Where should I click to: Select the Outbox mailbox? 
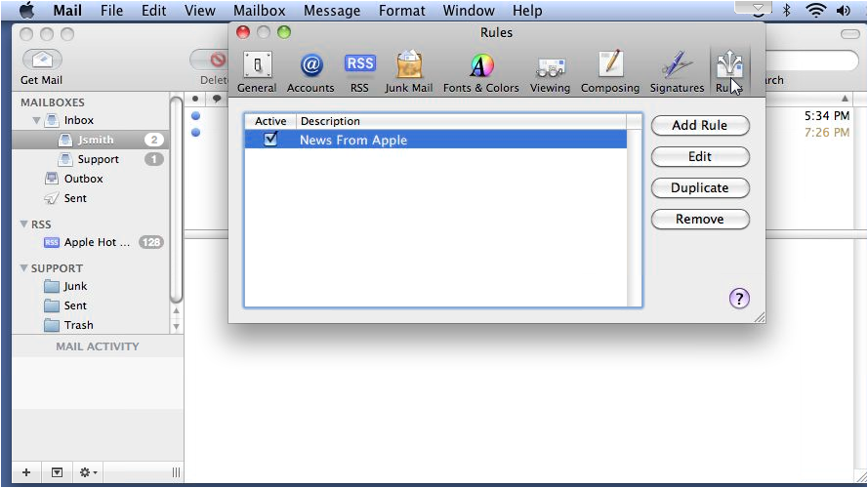click(90, 179)
